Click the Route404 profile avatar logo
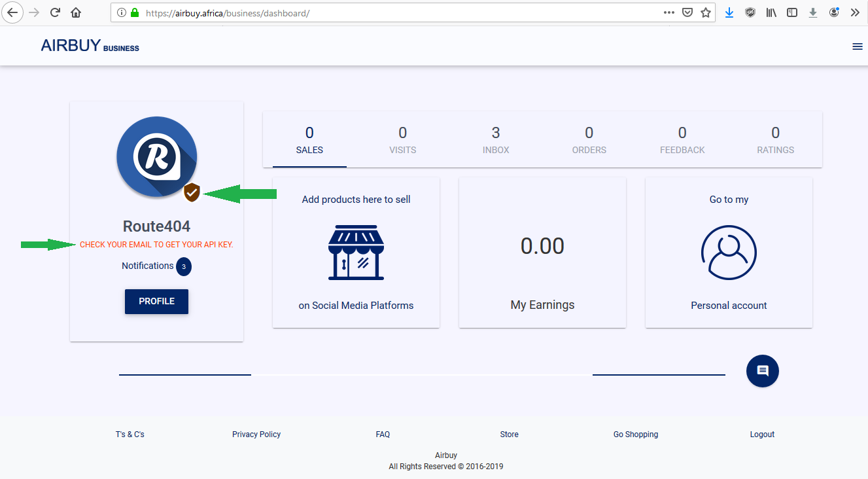The width and height of the screenshot is (868, 479). click(x=156, y=156)
